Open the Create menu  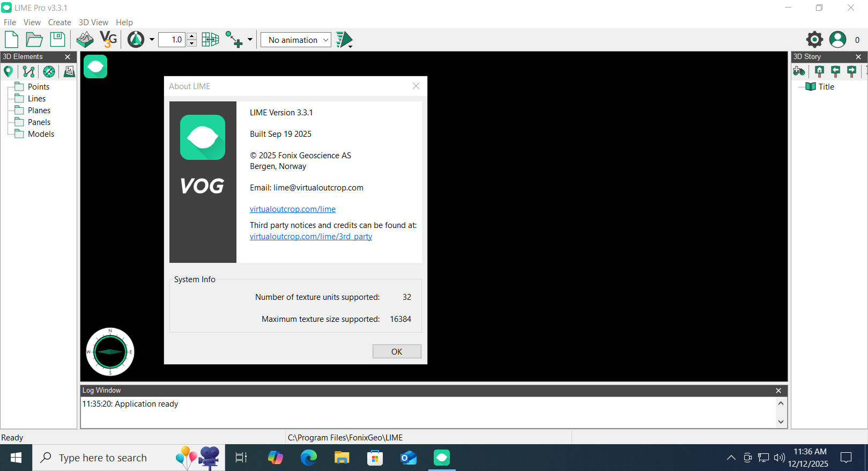coord(60,23)
